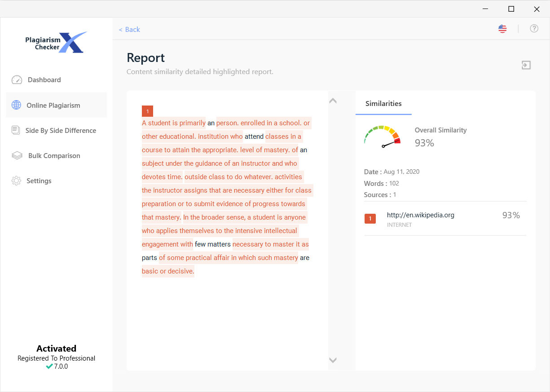
Task: Highlight matched segment marker 1 in report
Action: [x=147, y=110]
